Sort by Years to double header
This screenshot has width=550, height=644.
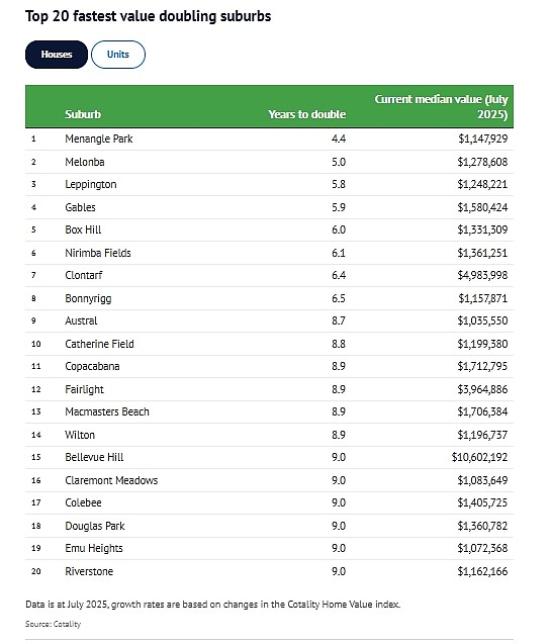click(x=307, y=114)
